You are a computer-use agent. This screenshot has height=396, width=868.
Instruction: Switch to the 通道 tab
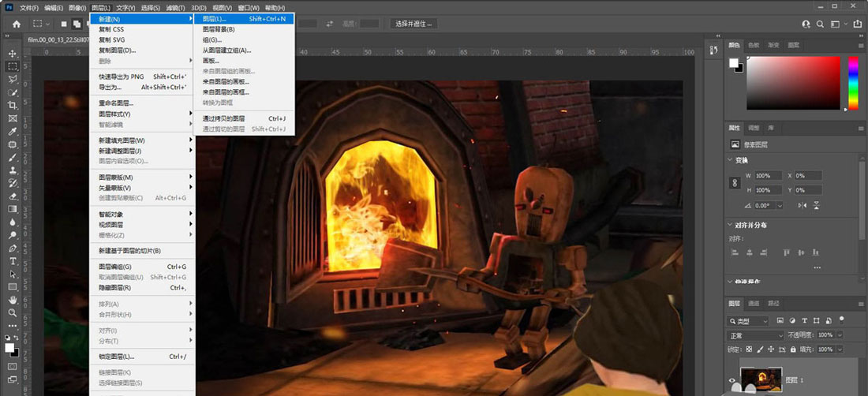coord(754,303)
